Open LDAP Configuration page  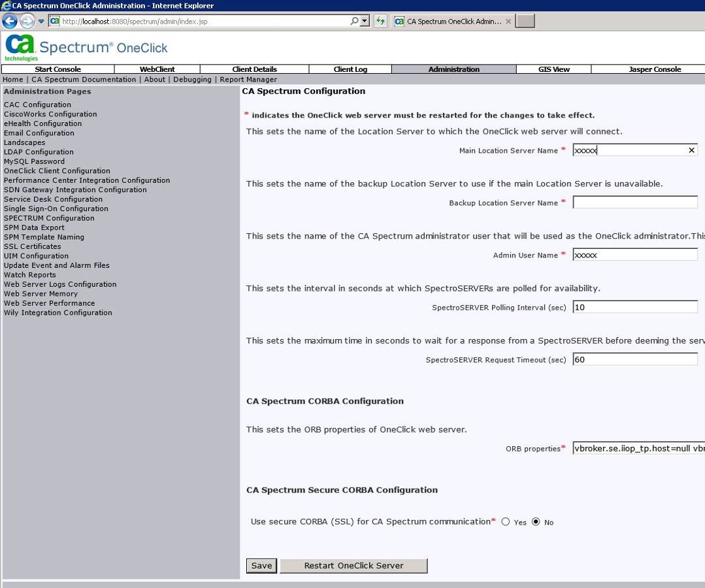pyautogui.click(x=39, y=152)
